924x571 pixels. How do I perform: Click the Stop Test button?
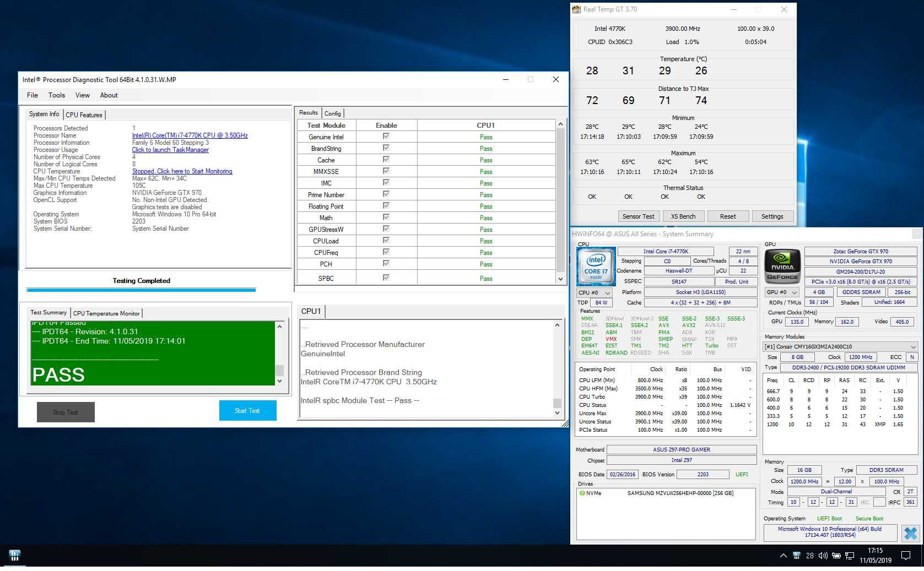click(x=66, y=412)
